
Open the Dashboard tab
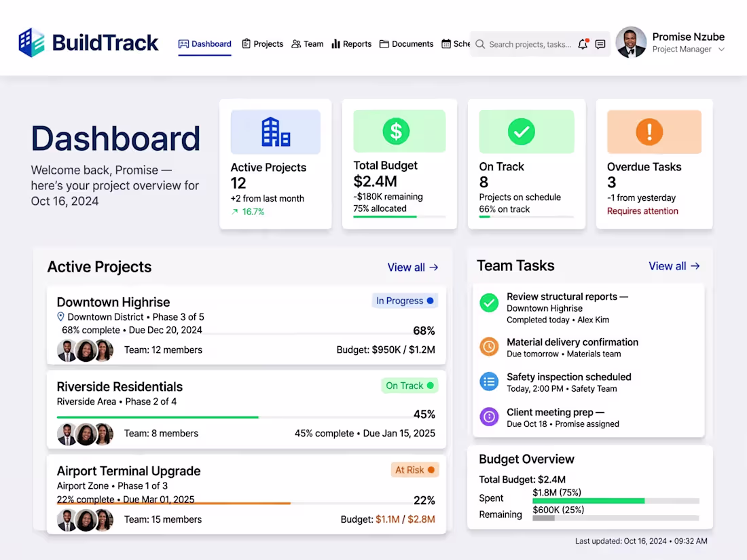click(x=205, y=44)
